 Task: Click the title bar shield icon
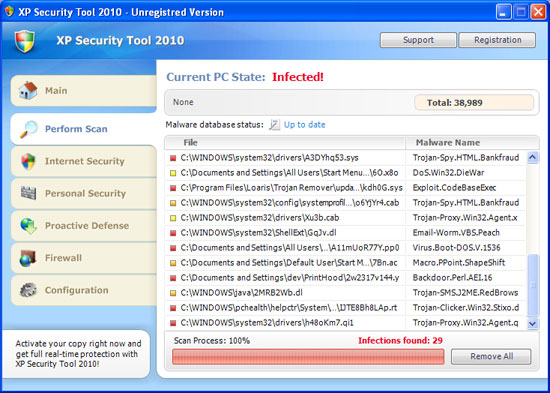pyautogui.click(x=9, y=12)
